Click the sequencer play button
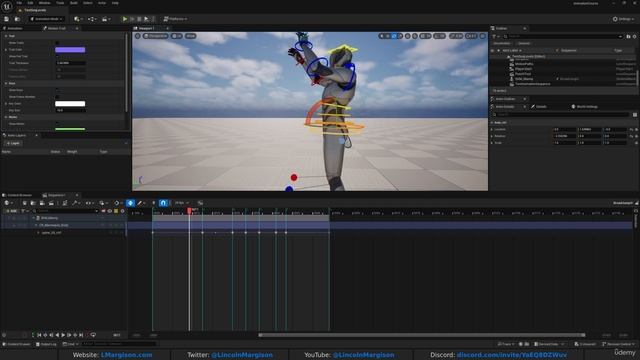Image resolution: width=640 pixels, height=360 pixels. [63, 335]
